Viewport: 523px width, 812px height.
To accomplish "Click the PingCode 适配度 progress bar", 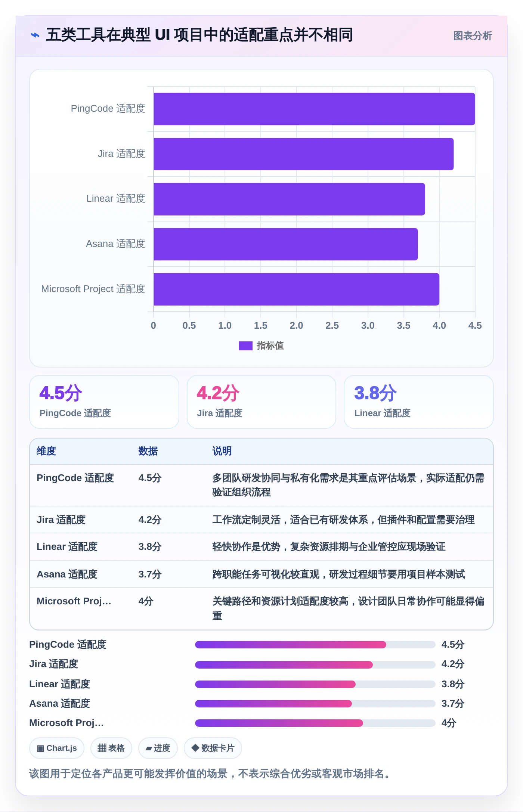I will coord(315,645).
